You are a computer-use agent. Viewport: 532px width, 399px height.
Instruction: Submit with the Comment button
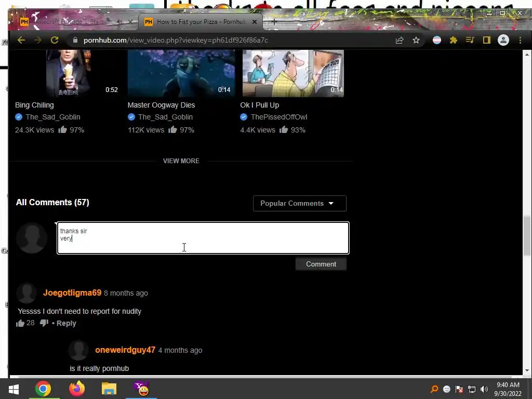coord(321,264)
